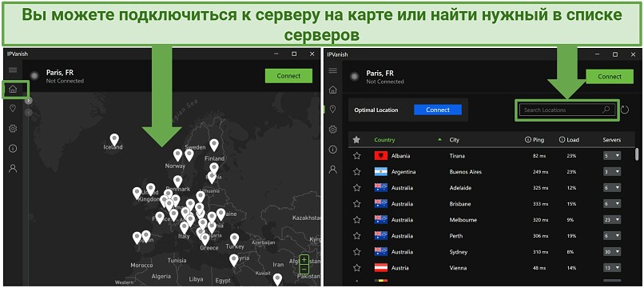Select Melbourne city cell

click(x=463, y=220)
